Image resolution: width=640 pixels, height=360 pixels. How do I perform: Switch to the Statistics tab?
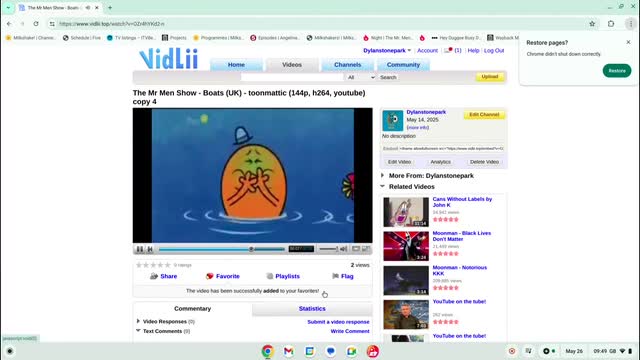pos(312,309)
